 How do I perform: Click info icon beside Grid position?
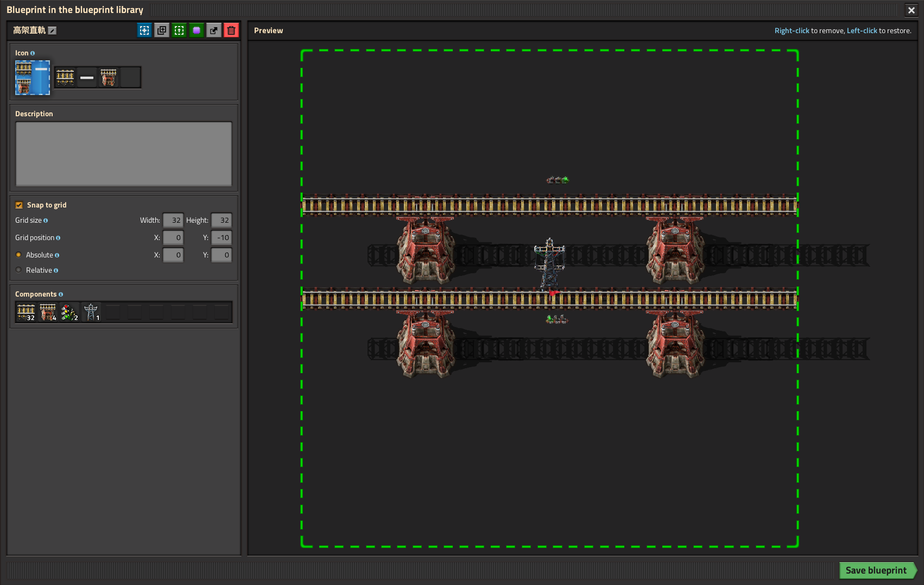(58, 238)
